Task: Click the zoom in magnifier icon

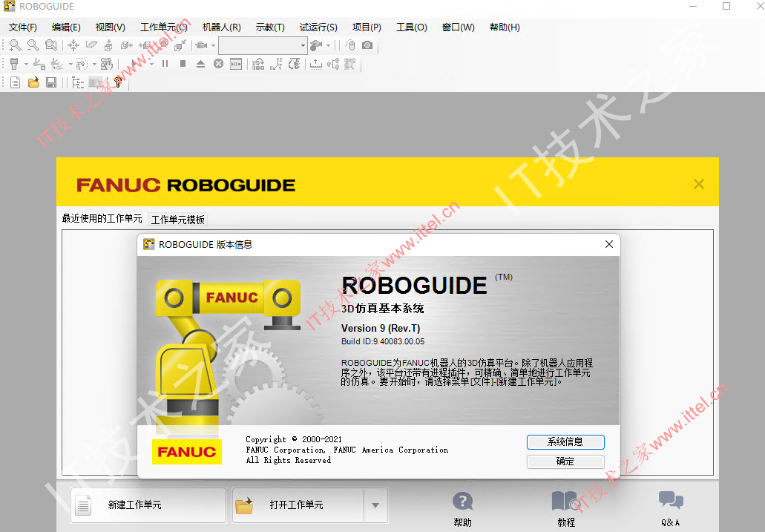Action: (15, 45)
